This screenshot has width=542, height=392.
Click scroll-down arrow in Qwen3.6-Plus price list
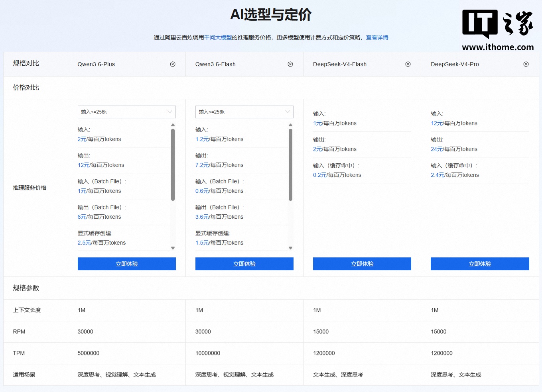tap(173, 248)
